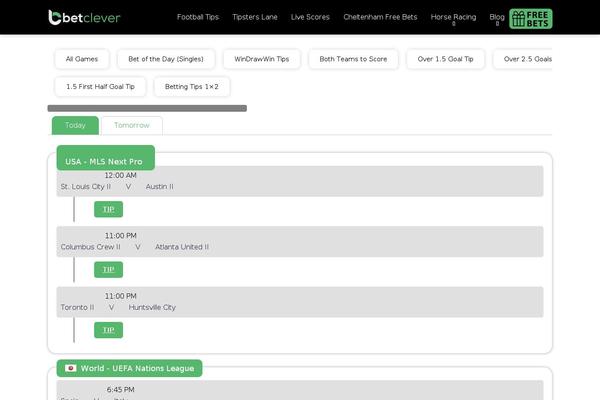
Task: Click the betclever logo
Action: tap(84, 17)
